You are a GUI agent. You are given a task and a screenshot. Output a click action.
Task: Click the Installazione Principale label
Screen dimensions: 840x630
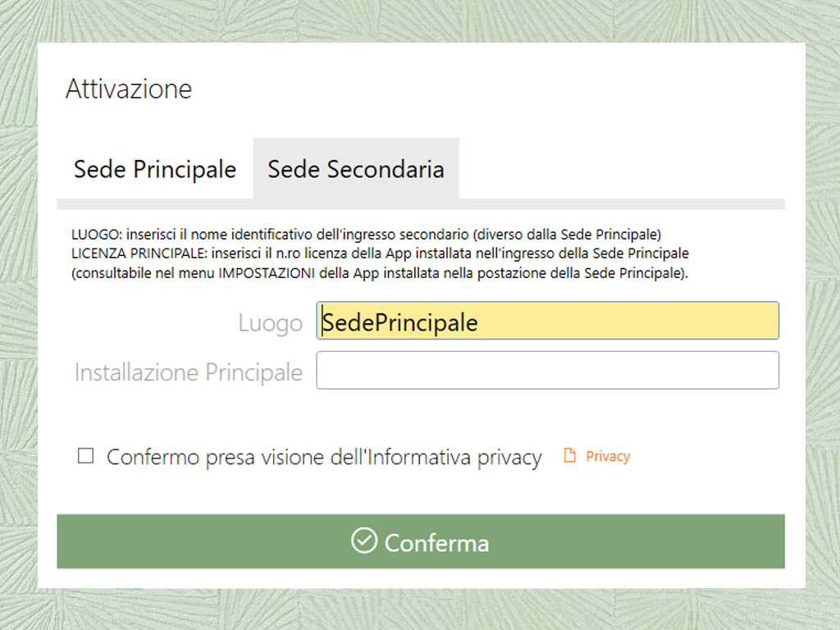click(189, 372)
